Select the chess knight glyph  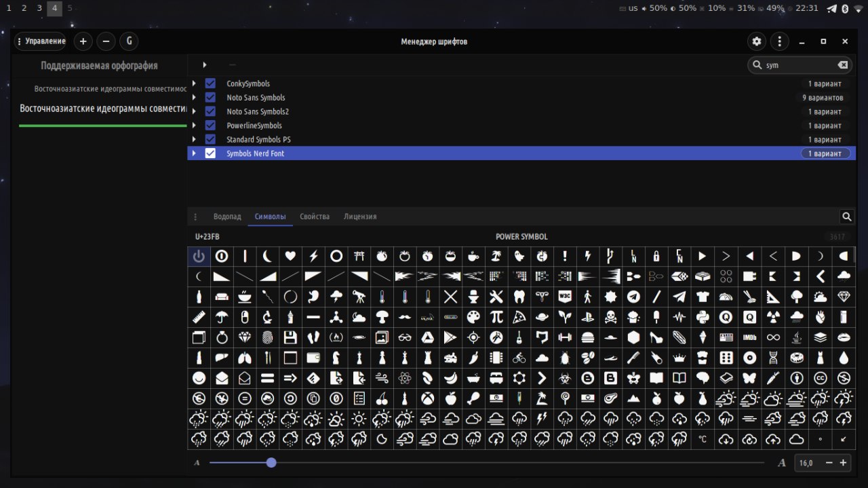pos(336,358)
